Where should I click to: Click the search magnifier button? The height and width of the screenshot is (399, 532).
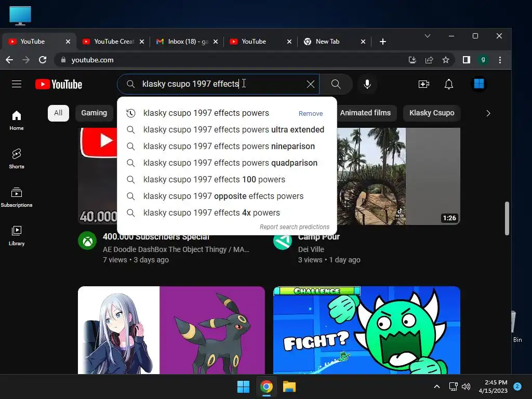[x=336, y=84]
